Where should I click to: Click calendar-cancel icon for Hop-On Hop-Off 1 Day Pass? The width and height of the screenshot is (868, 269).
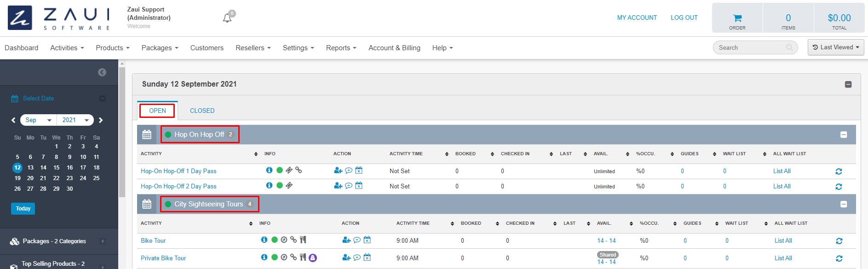click(359, 170)
